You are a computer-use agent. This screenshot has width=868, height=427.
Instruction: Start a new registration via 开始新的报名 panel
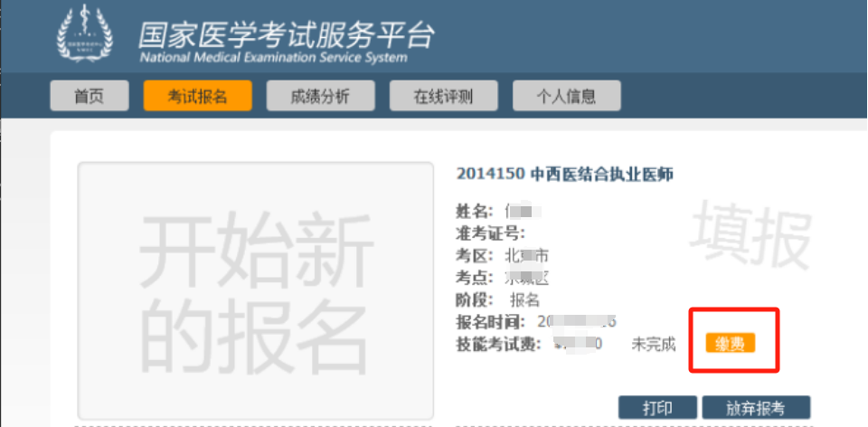(255, 291)
